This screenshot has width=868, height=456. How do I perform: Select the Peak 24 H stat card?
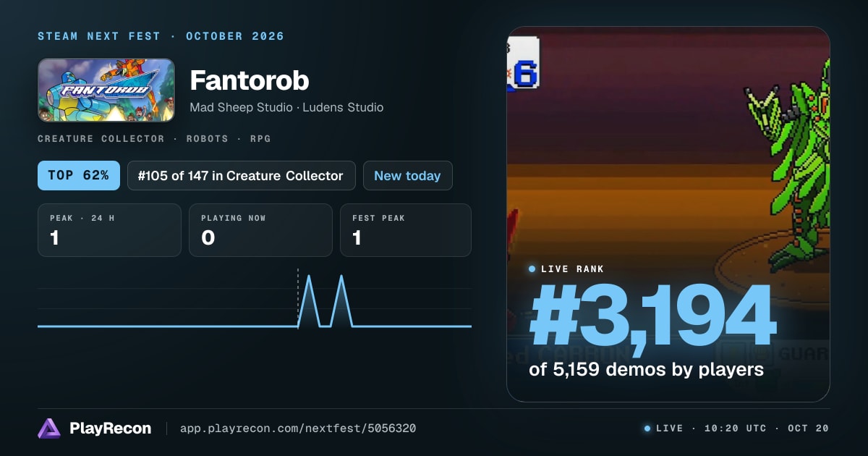pyautogui.click(x=109, y=230)
